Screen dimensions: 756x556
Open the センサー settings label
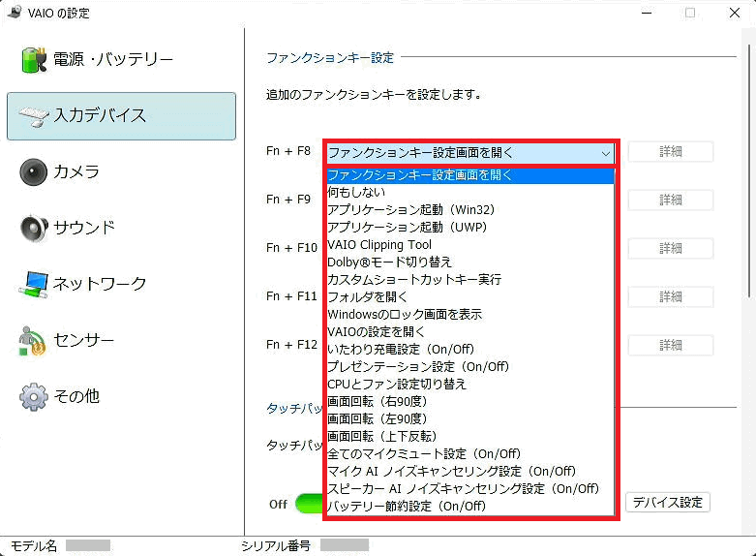(84, 340)
